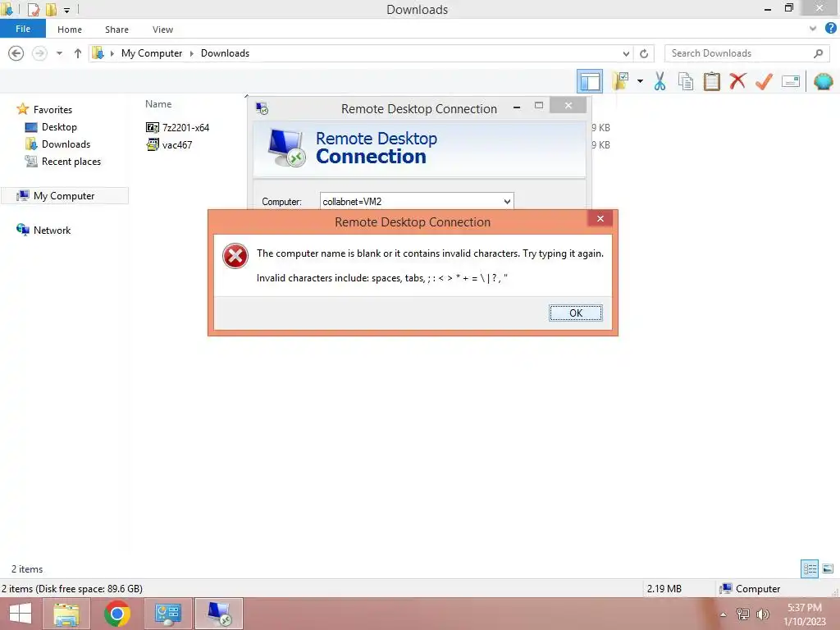Click the red error icon in dialog
The height and width of the screenshot is (630, 840).
click(x=235, y=256)
